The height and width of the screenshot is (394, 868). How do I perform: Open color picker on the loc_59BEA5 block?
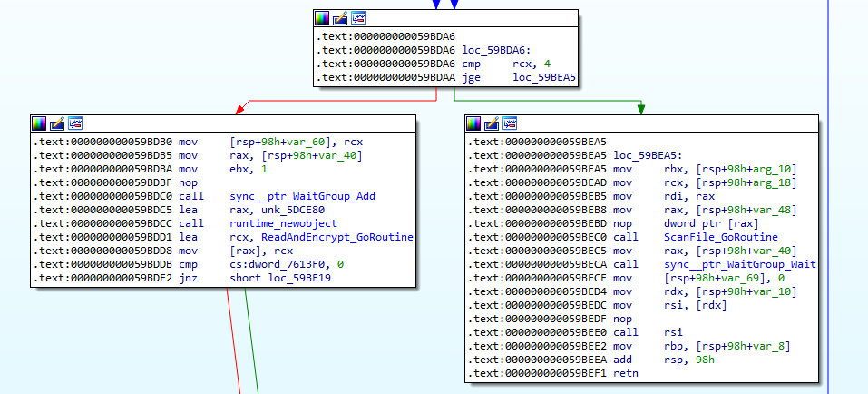(x=474, y=123)
